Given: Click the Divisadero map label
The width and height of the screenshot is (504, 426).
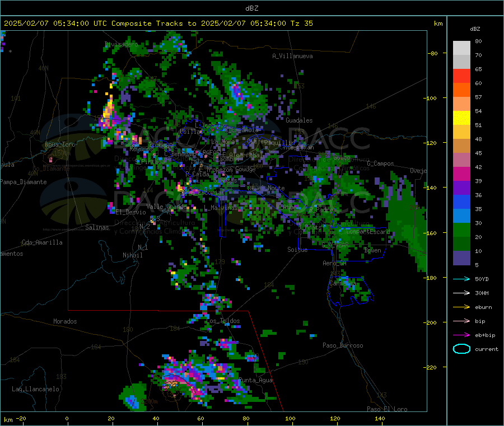Looking at the screenshot, I should pyautogui.click(x=121, y=44).
